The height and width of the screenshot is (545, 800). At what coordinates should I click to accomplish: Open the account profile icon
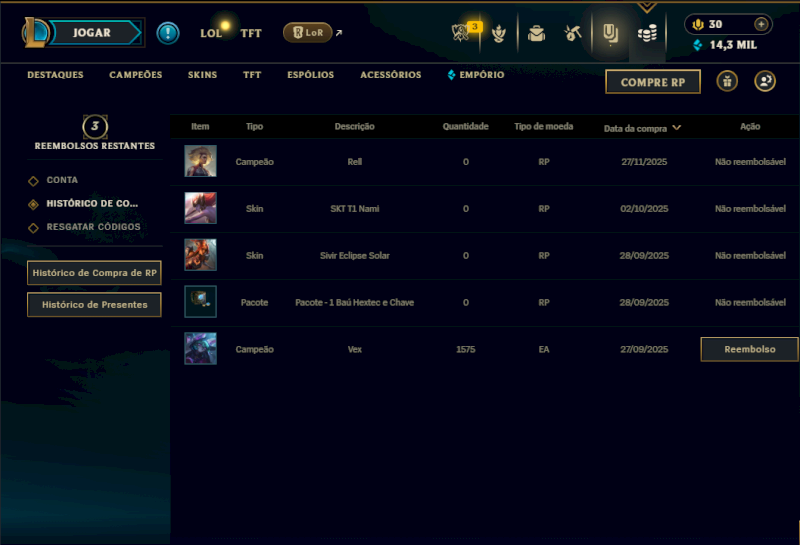765,81
